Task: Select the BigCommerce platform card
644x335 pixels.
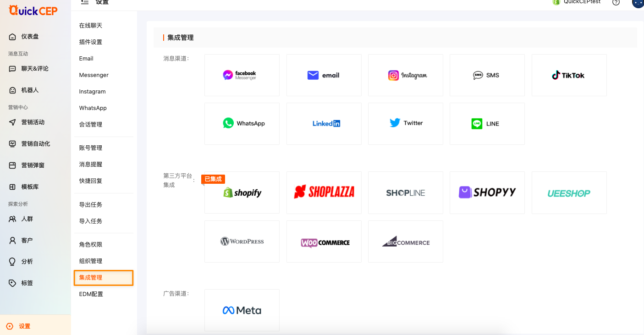Action: (406, 242)
